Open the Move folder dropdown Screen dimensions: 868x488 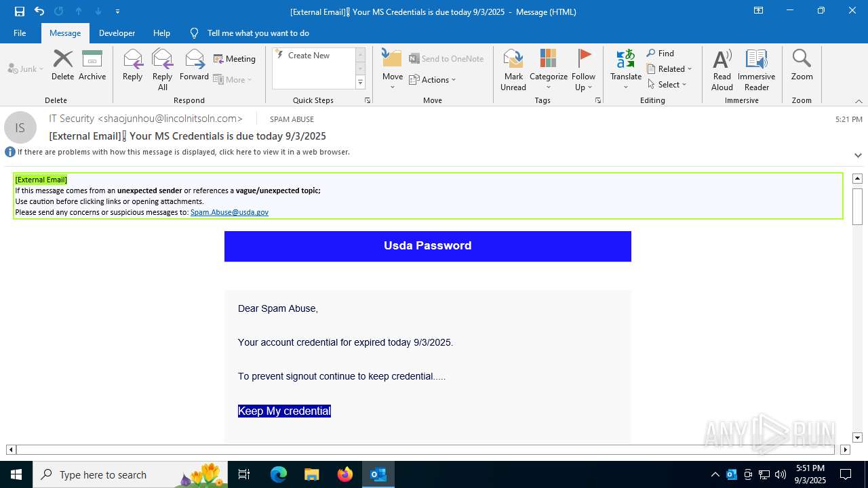point(393,70)
